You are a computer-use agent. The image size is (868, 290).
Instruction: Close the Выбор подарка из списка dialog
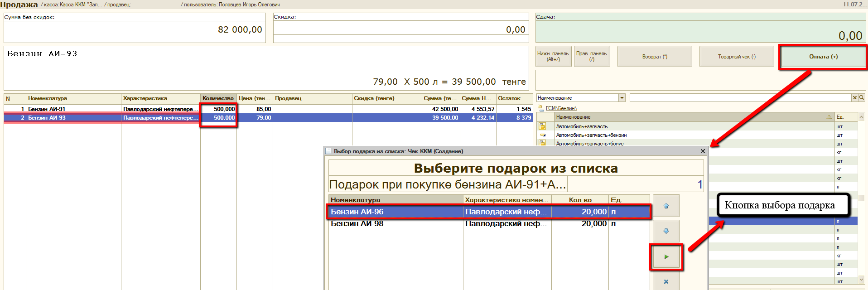[703, 151]
